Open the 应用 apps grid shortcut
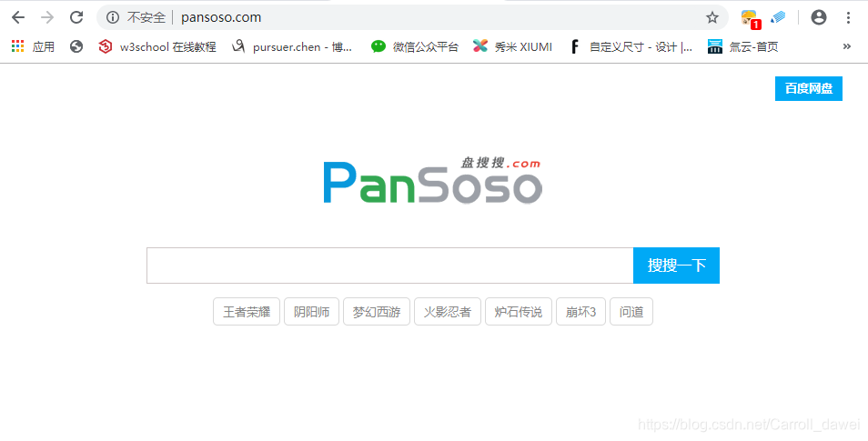This screenshot has height=441, width=868. coord(33,47)
